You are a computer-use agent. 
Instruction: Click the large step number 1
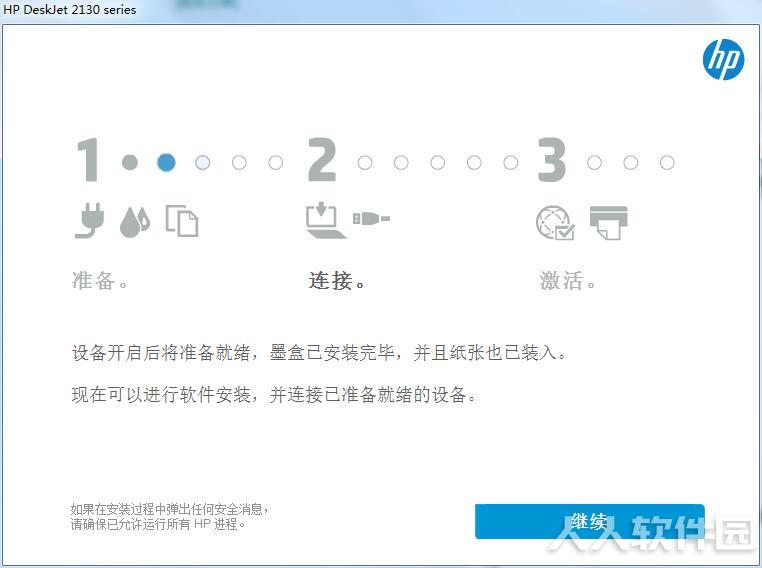point(88,159)
